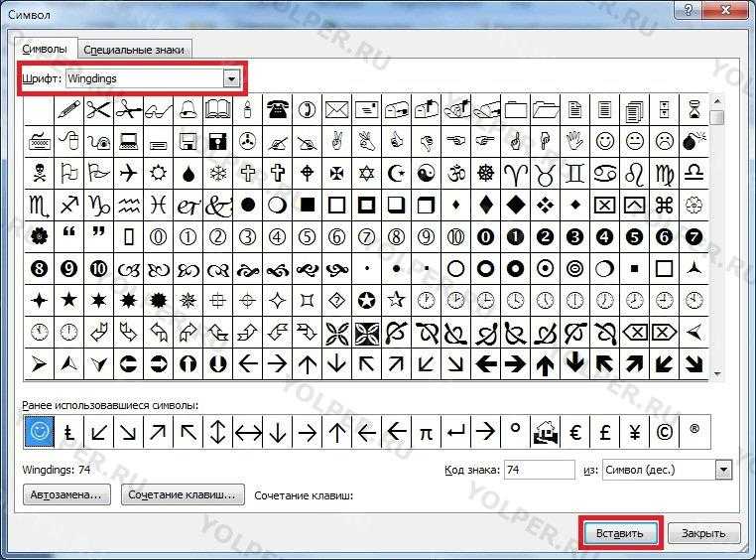Click the Сочетание клавиш button
The height and width of the screenshot is (560, 756).
tap(183, 494)
